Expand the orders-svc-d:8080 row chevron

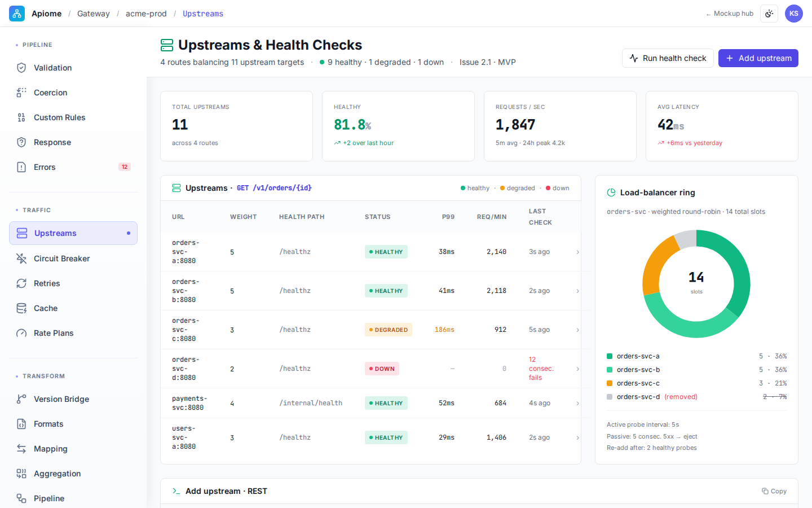(577, 369)
